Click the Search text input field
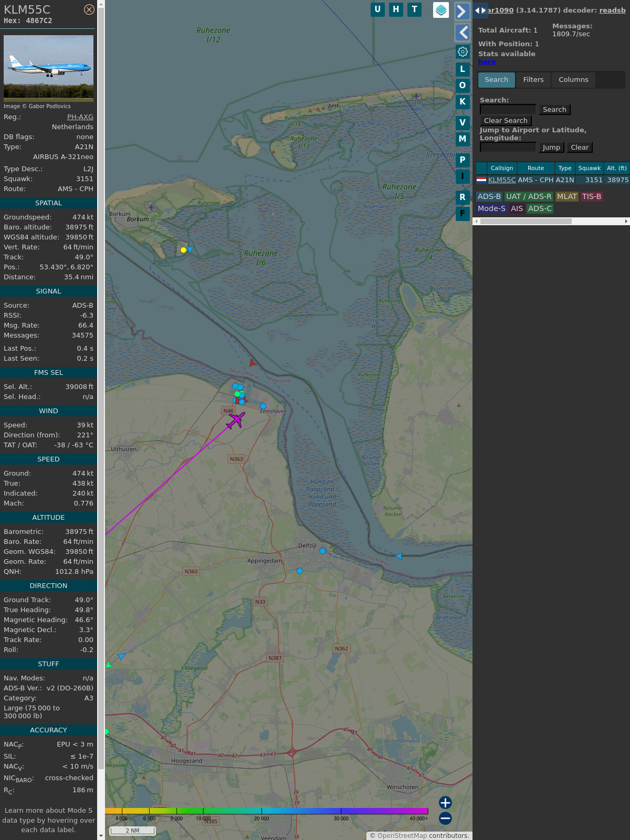The image size is (630, 840). click(508, 109)
